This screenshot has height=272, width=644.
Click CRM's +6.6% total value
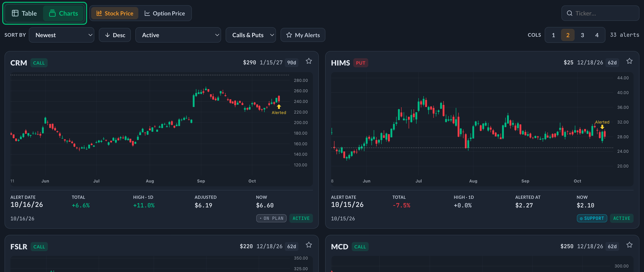(x=81, y=206)
